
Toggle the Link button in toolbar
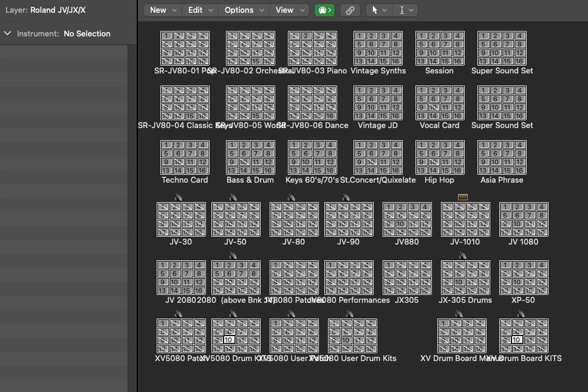[349, 10]
